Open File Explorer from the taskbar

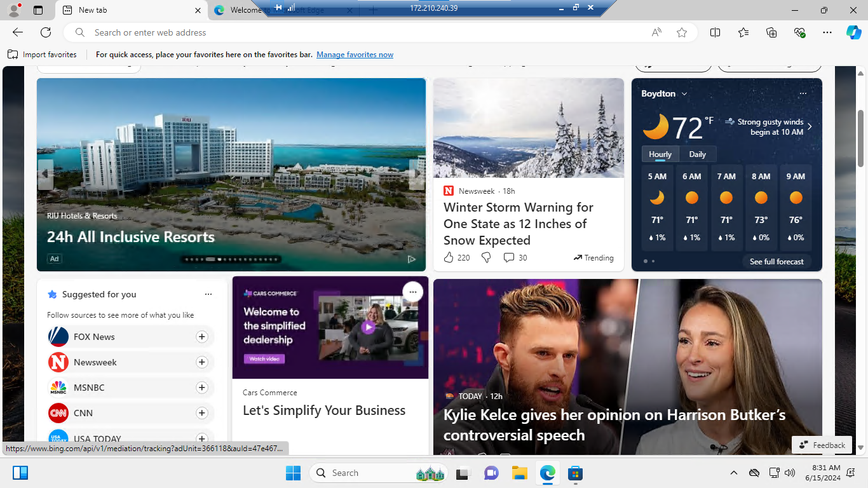520,473
